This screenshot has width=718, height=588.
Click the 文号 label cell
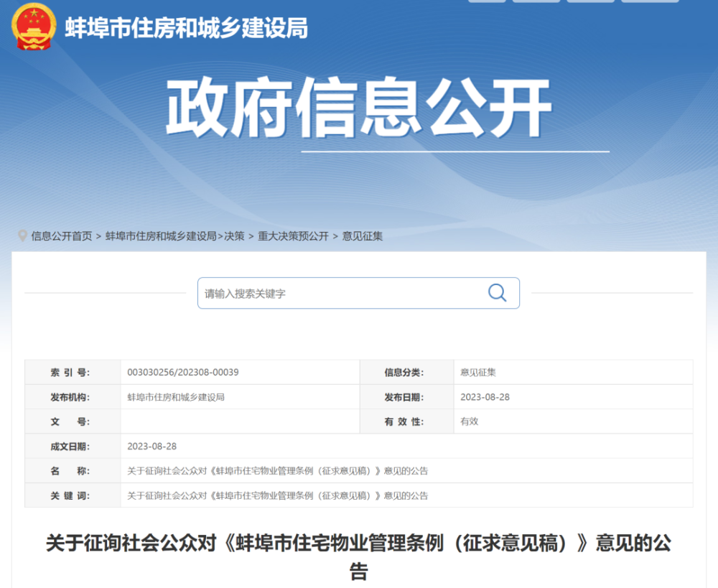pos(73,421)
